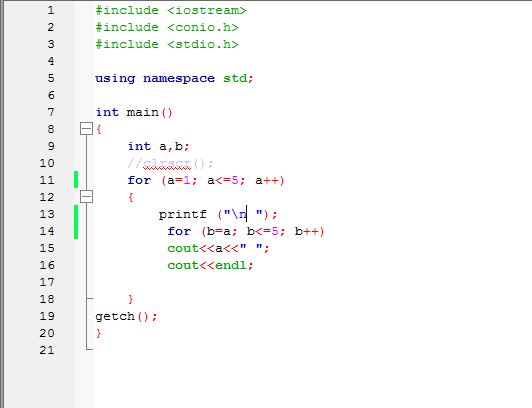The image size is (532, 408).
Task: Click on 'int a,b;' declaration
Action: click(158, 147)
